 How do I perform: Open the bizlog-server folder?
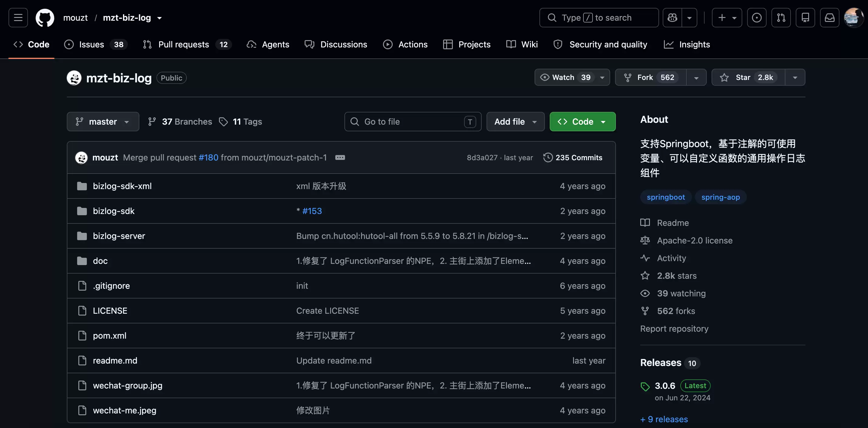119,236
